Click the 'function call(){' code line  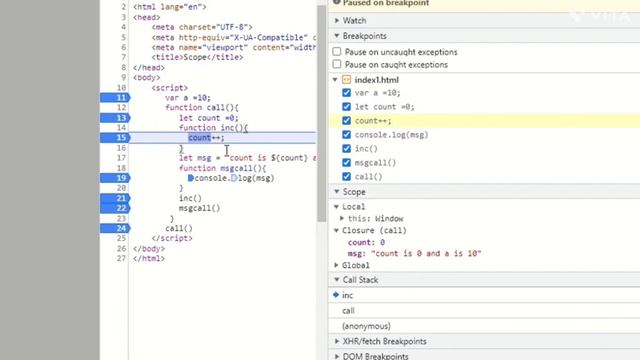(202, 107)
